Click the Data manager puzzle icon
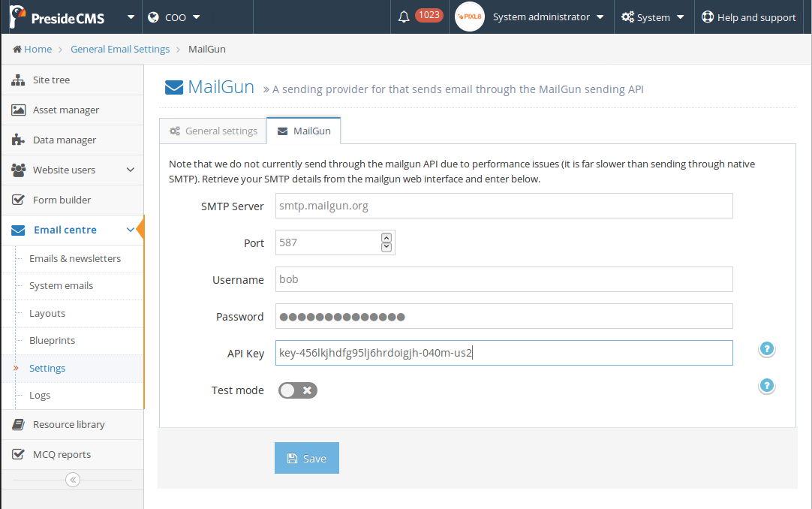This screenshot has height=509, width=812. [x=18, y=140]
